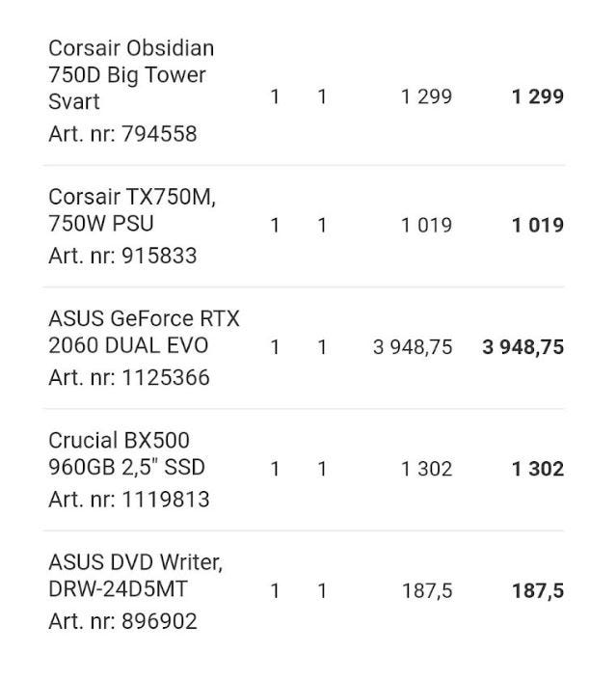
Task: Open Corsair Obsidian 750D Big Tower product
Action: point(131,74)
